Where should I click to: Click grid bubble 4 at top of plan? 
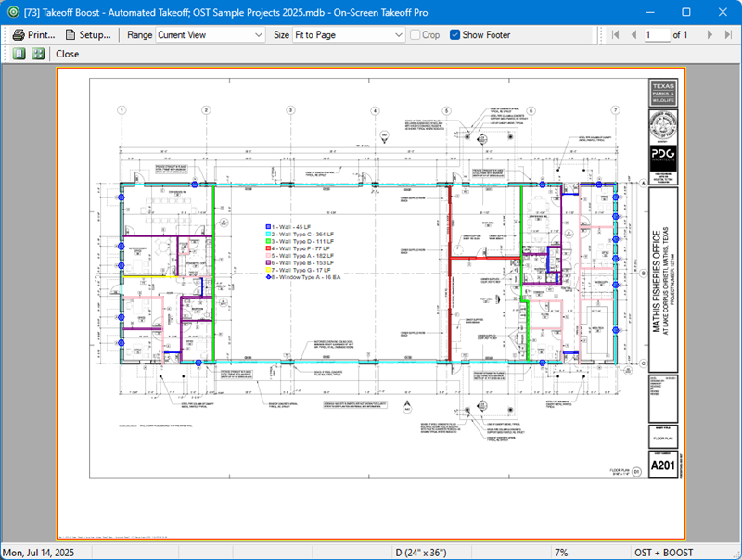tap(375, 110)
